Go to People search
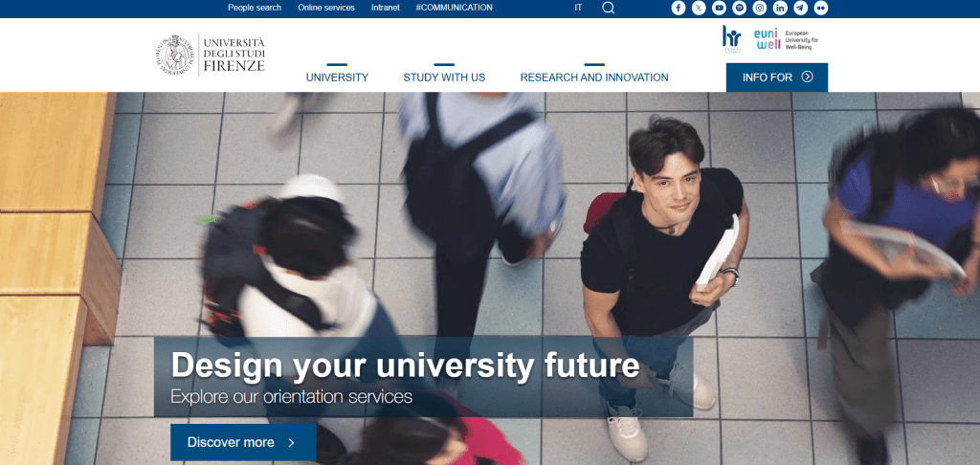Viewport: 980px width, 465px height. tap(255, 8)
